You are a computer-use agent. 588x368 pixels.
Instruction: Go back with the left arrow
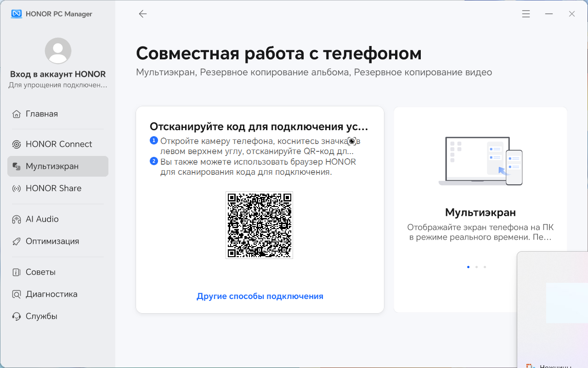[143, 14]
